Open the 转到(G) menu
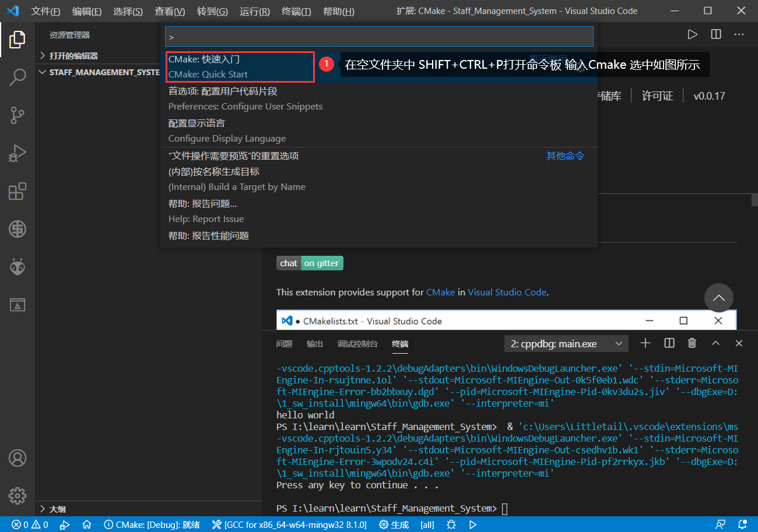This screenshot has width=758, height=532. (x=212, y=11)
